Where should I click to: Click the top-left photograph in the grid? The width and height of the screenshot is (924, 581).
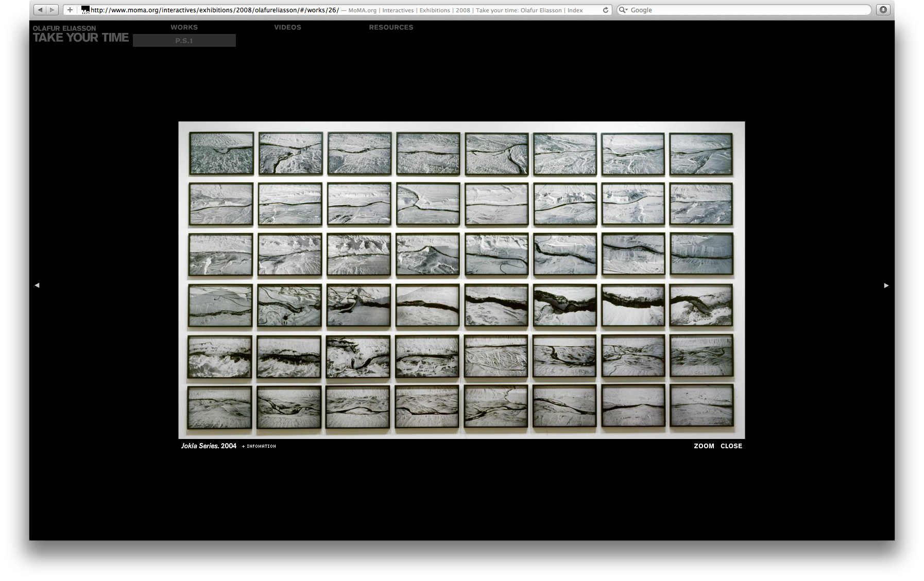pyautogui.click(x=221, y=153)
